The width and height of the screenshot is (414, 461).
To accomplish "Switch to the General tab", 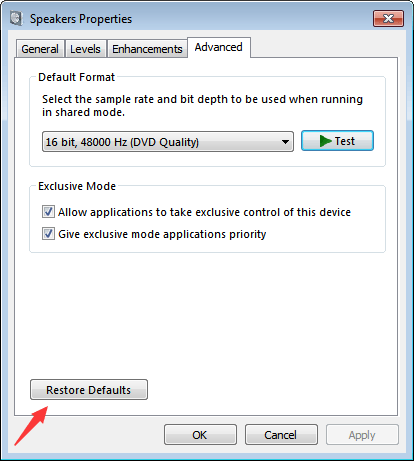I will pos(40,49).
